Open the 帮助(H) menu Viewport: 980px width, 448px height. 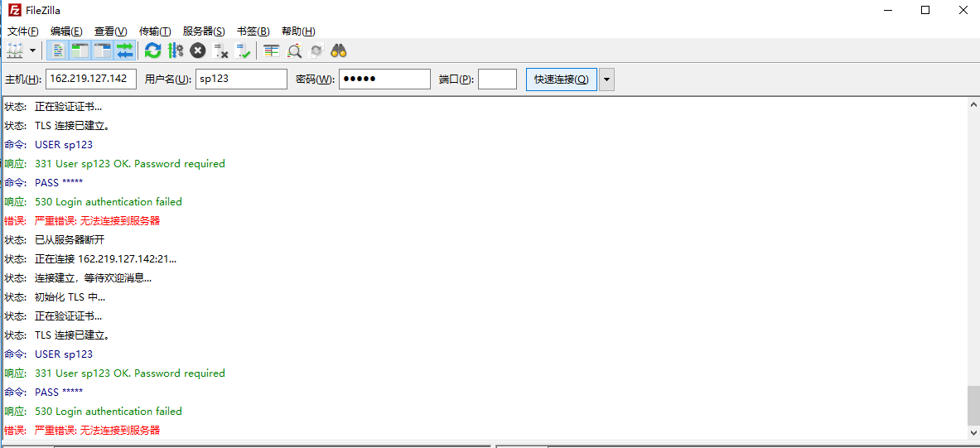pos(298,31)
